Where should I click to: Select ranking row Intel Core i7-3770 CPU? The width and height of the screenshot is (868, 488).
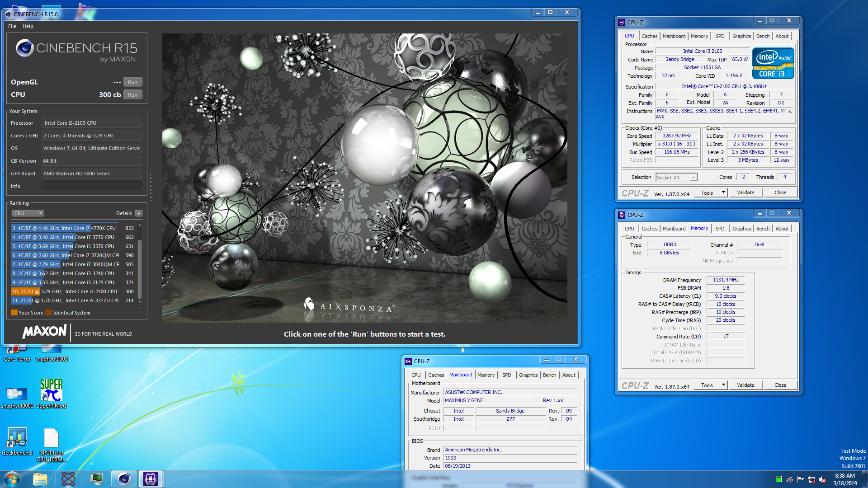73,237
